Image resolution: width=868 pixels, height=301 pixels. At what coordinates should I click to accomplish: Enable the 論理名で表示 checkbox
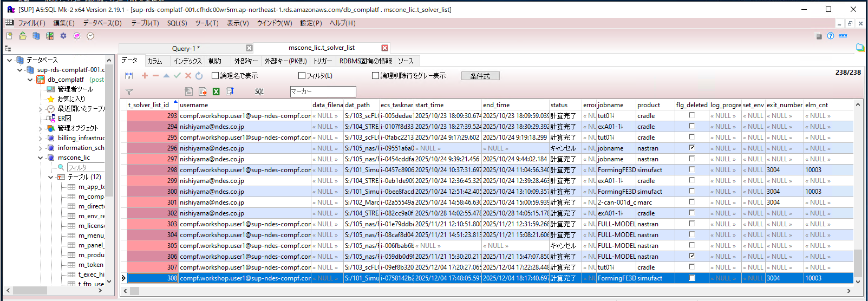tap(215, 76)
